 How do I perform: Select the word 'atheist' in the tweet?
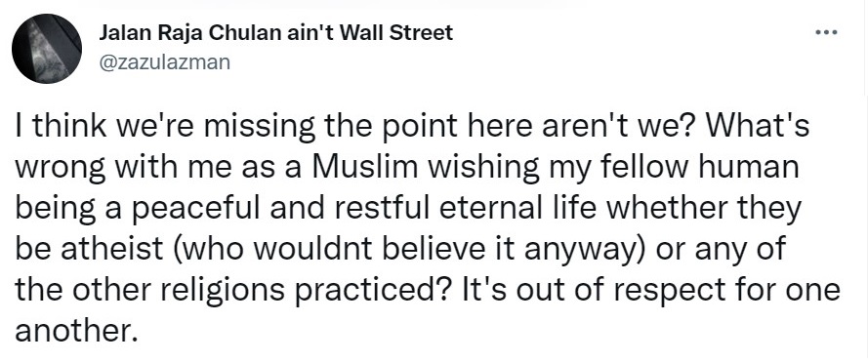coord(112,249)
